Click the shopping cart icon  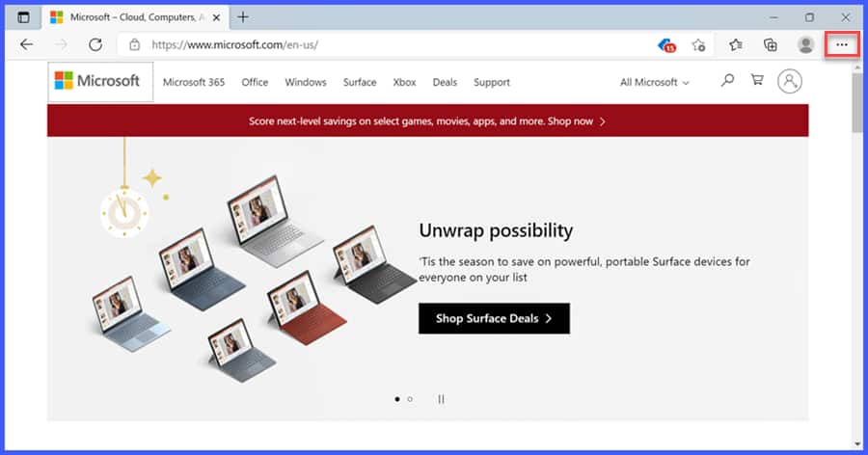(757, 80)
